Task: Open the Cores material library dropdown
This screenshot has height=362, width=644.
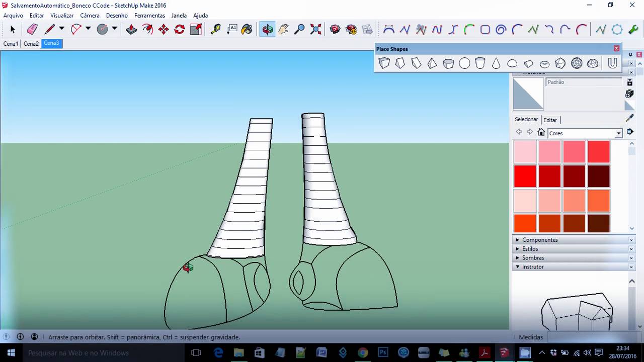Action: [619, 133]
